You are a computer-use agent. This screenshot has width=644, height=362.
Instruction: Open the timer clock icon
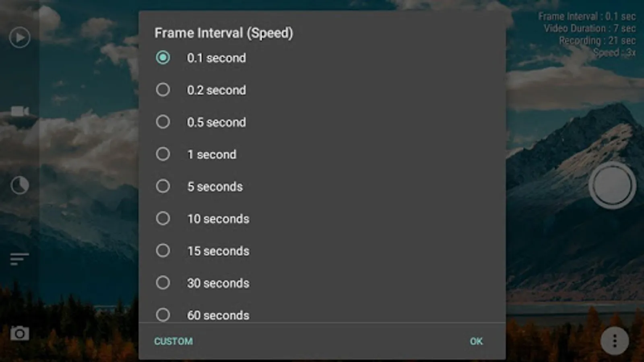(20, 185)
